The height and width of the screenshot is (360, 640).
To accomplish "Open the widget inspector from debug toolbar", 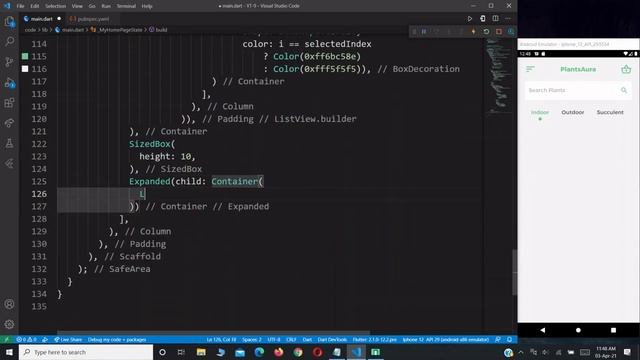I will [x=511, y=32].
